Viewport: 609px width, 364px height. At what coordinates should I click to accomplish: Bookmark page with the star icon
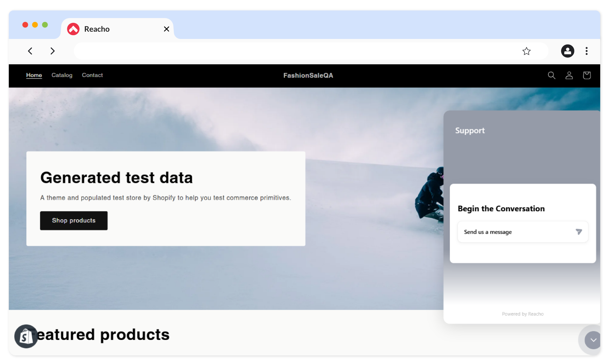pos(526,51)
